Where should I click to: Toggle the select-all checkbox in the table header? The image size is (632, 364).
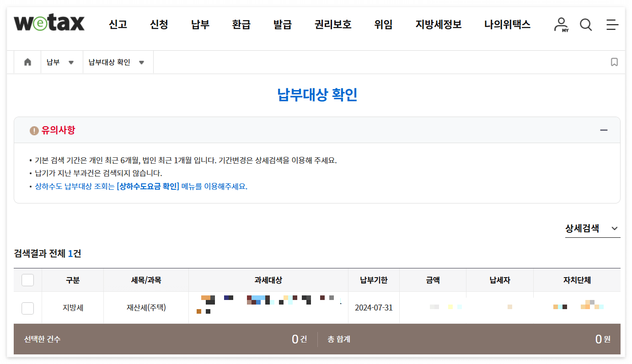(x=27, y=279)
